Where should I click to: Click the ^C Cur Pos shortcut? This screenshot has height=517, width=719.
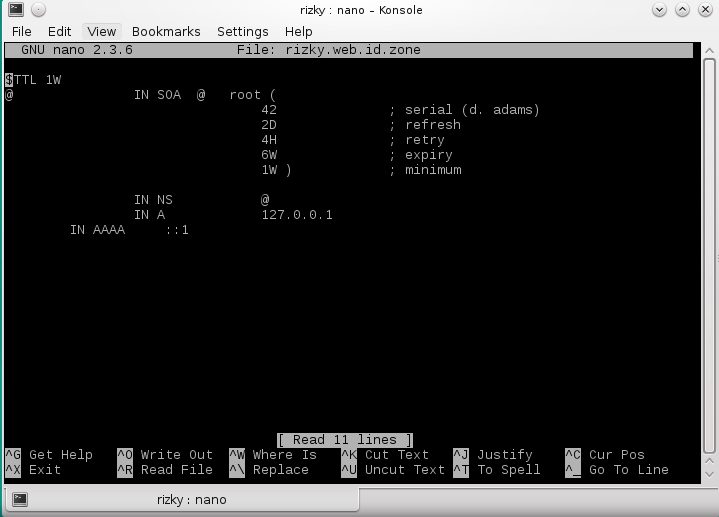click(x=605, y=455)
